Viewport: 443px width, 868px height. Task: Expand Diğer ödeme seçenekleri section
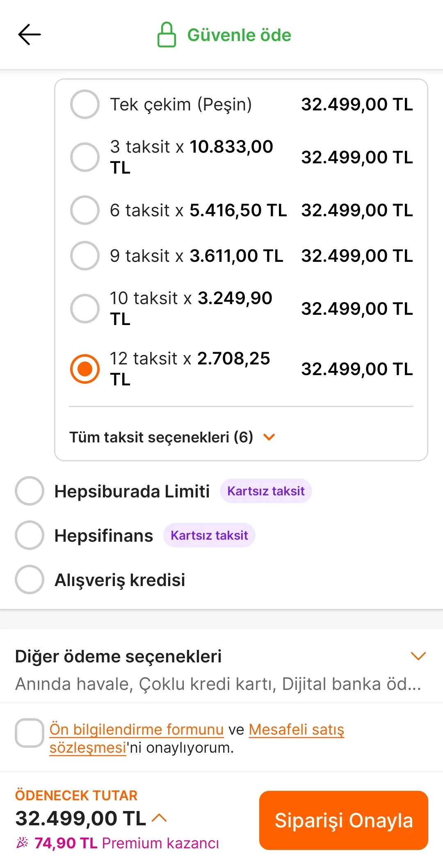coord(418,656)
